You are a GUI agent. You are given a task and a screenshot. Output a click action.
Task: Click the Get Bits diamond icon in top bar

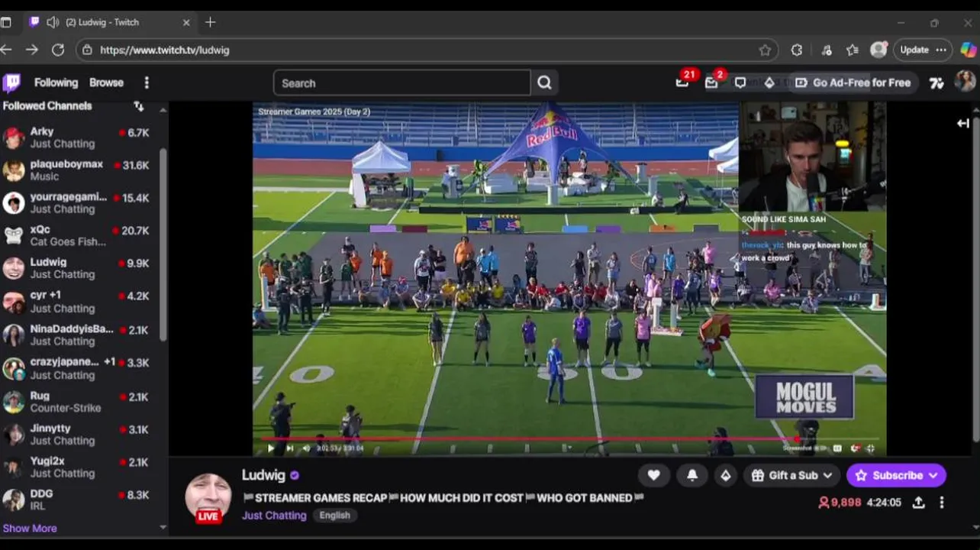(x=769, y=82)
